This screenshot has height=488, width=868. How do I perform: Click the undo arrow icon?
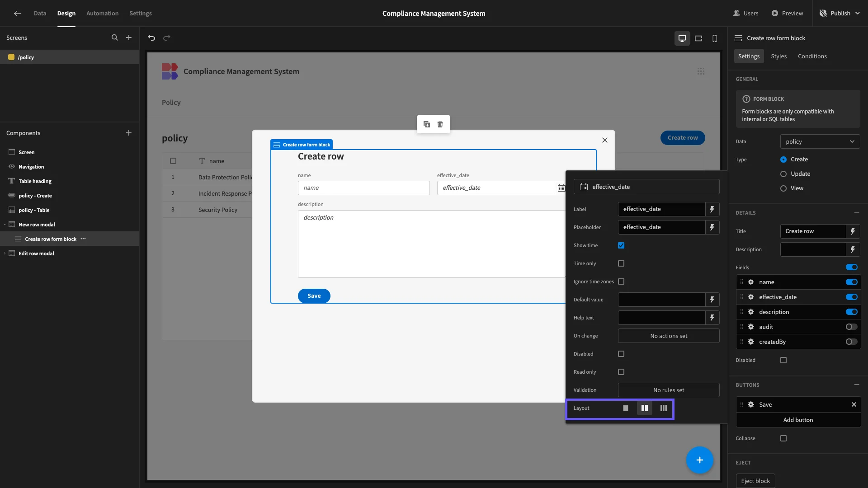click(151, 38)
